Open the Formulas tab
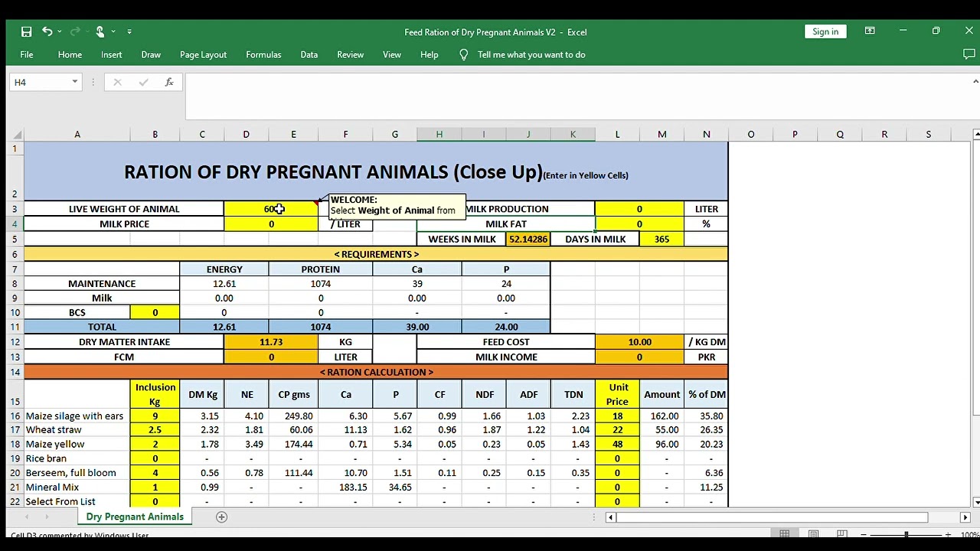The image size is (980, 551). click(x=263, y=54)
